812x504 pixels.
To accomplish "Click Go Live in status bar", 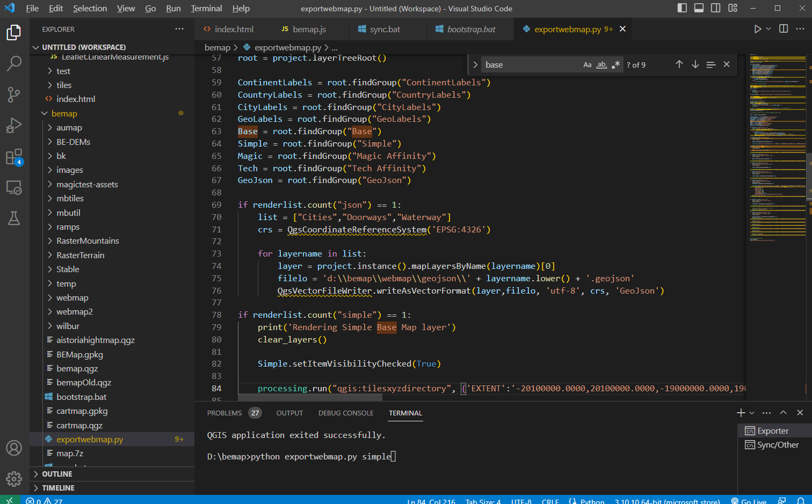I will coord(749,501).
